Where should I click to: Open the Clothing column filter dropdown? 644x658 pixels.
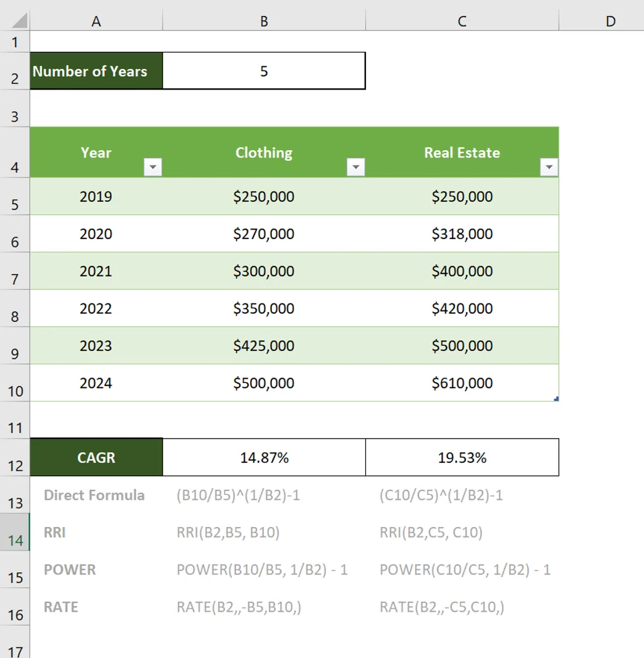355,166
